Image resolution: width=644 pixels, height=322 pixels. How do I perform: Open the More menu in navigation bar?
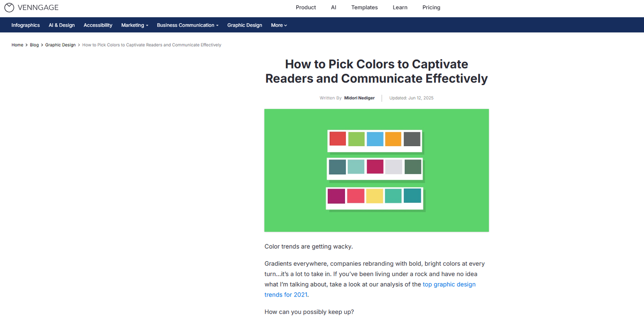279,25
